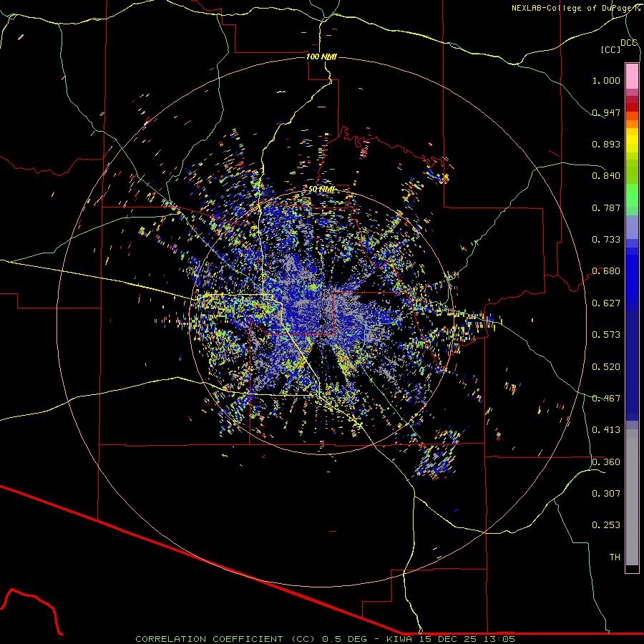Click the [CC] legend title

point(611,49)
